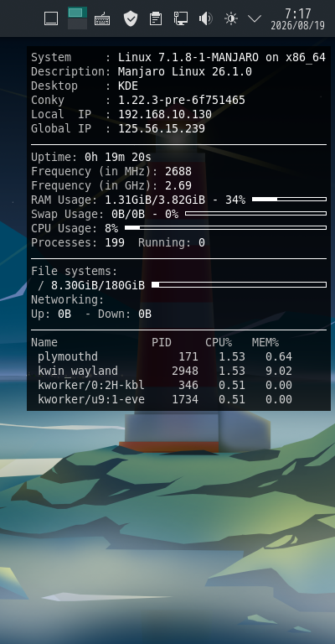Click the RAM Usage progress bar
Image resolution: width=335 pixels, height=644 pixels.
point(289,200)
